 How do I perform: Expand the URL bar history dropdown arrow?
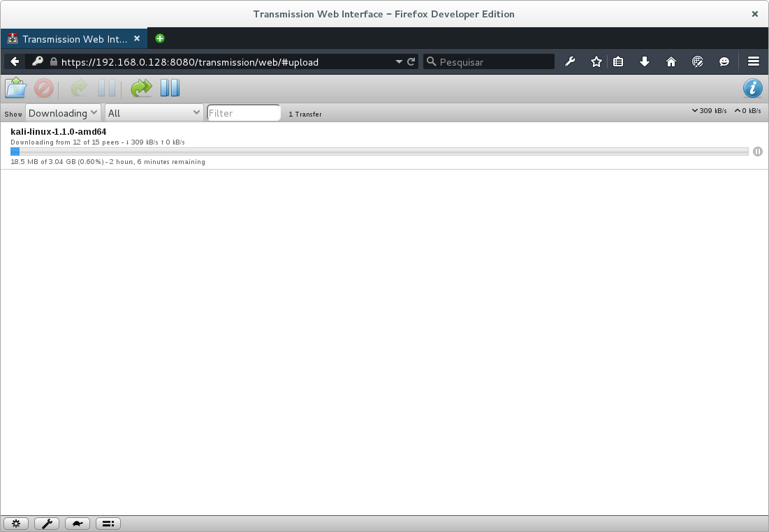(x=399, y=61)
